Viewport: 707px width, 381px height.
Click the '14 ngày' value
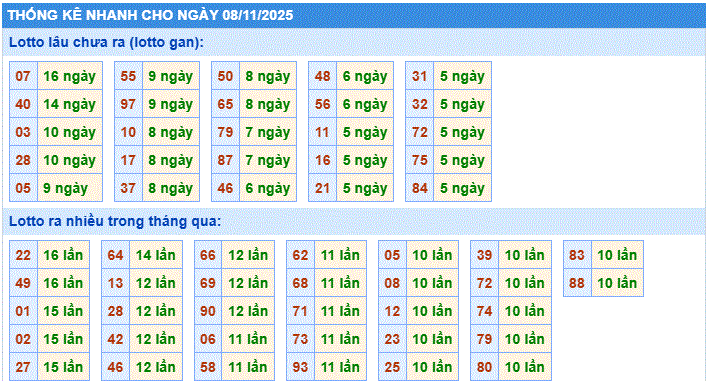point(70,104)
